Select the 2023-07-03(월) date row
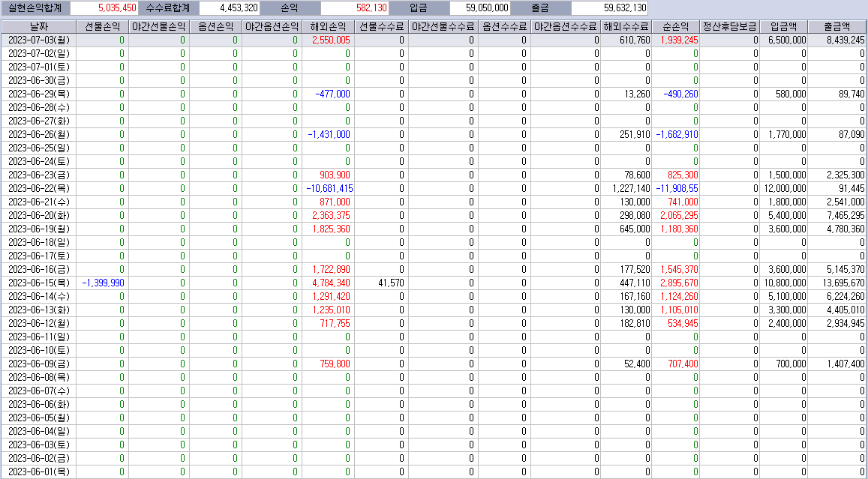 tap(38, 40)
